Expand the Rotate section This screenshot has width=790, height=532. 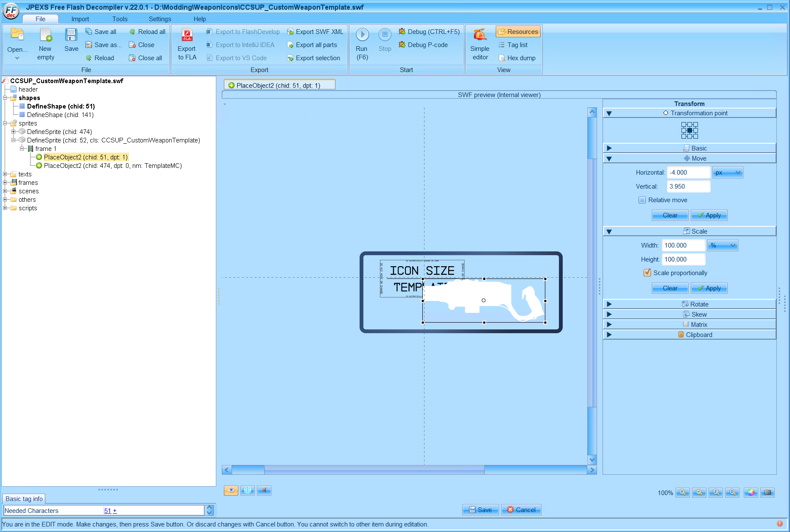pyautogui.click(x=609, y=304)
